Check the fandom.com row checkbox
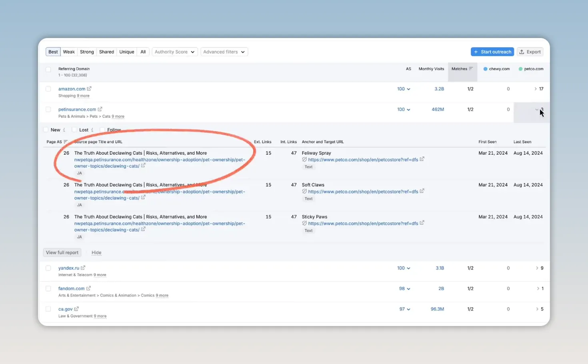Screen dimensions: 588x364 pyautogui.click(x=48, y=288)
